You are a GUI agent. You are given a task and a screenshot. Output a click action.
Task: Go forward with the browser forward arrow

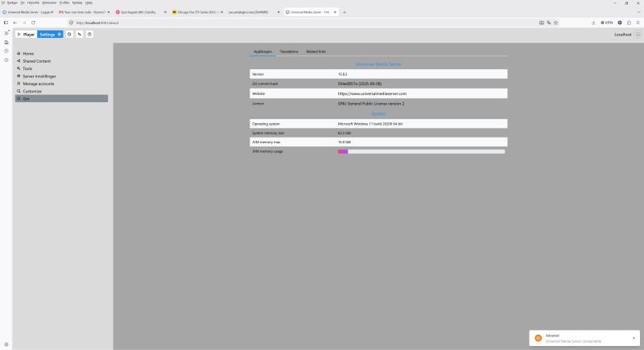click(24, 23)
